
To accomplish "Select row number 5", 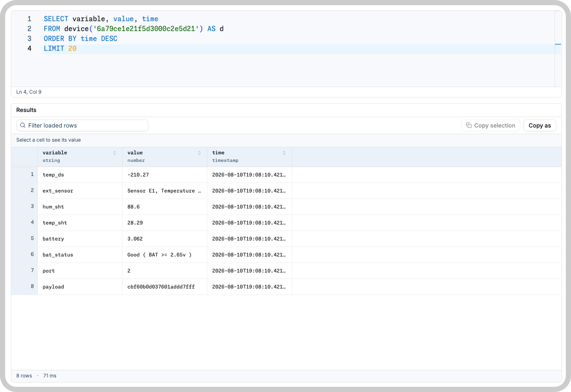I will [24, 239].
